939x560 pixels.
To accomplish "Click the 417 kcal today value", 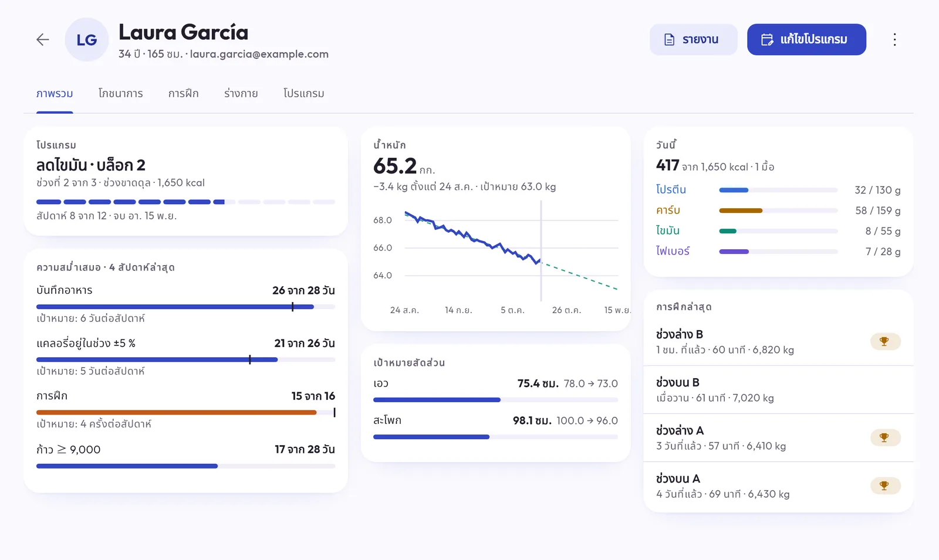I will coord(668,165).
